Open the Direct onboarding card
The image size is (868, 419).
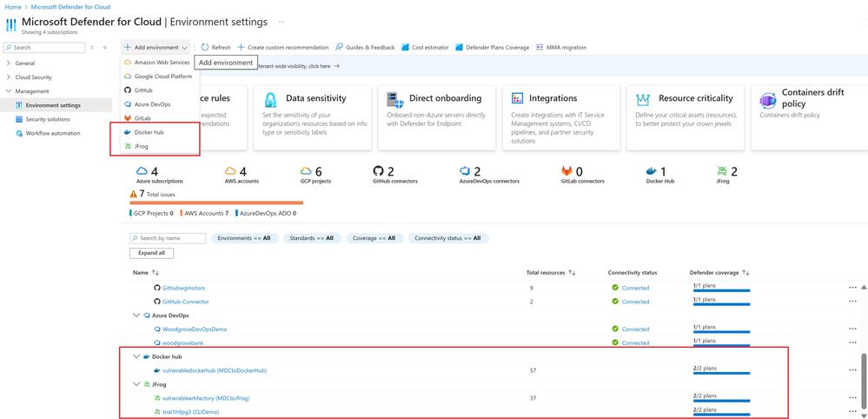pyautogui.click(x=437, y=117)
